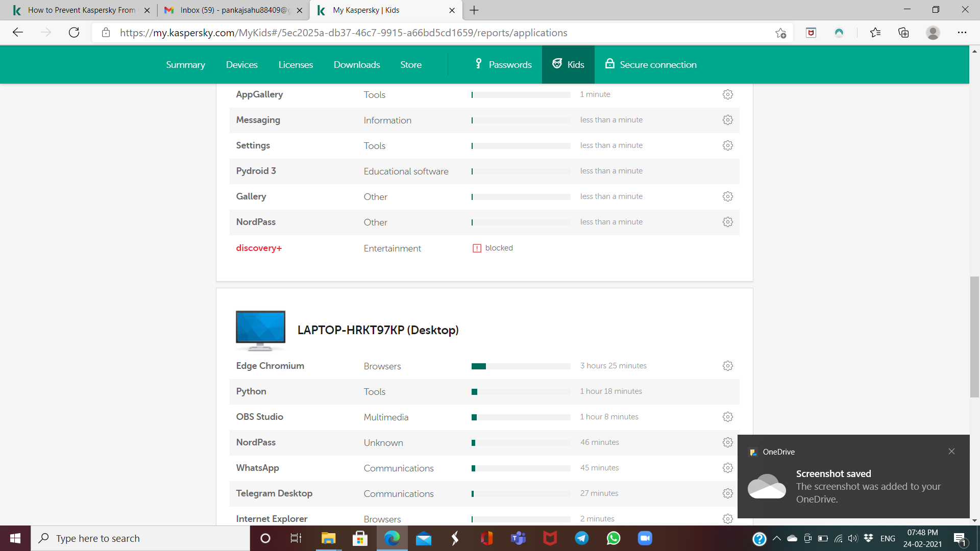Open the Store link in navigation
980x551 pixels.
point(410,65)
